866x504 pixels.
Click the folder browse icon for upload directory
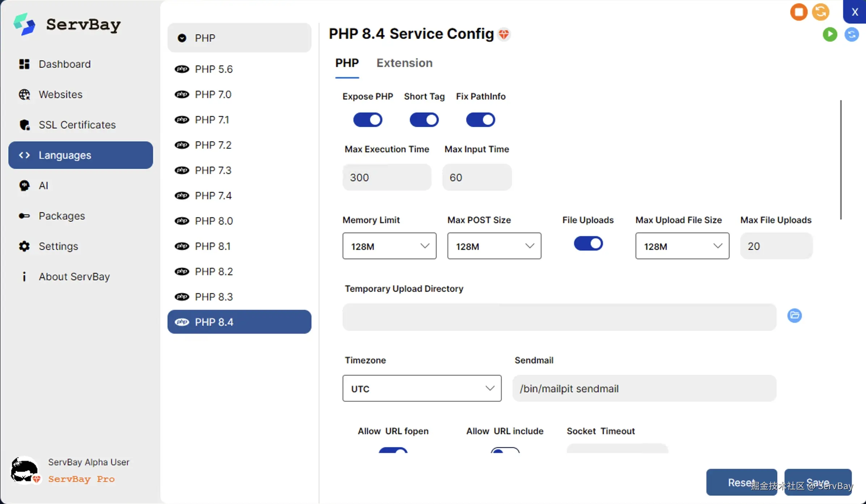(794, 315)
